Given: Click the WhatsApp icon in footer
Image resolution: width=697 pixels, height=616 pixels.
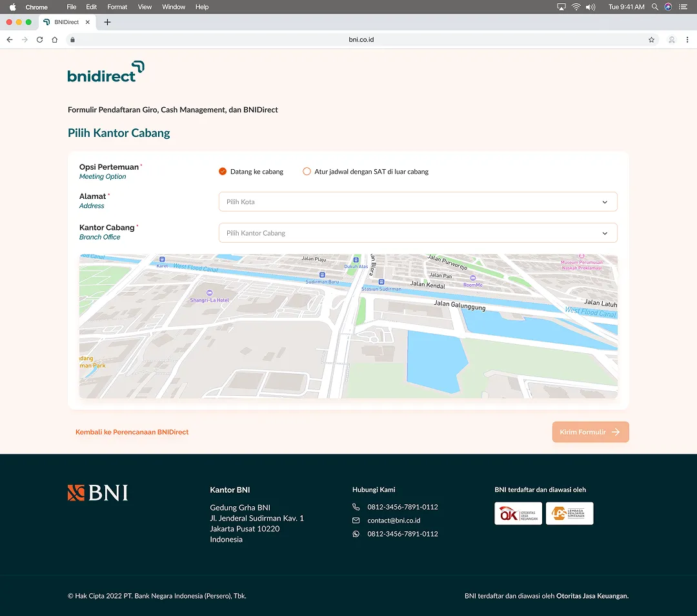Looking at the screenshot, I should pos(356,534).
